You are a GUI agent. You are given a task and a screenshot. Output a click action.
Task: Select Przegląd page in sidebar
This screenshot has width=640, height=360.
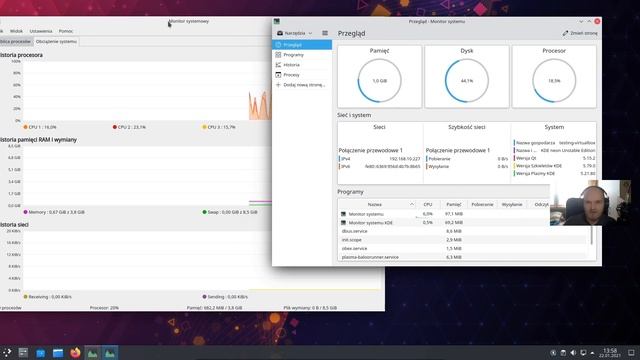point(302,45)
